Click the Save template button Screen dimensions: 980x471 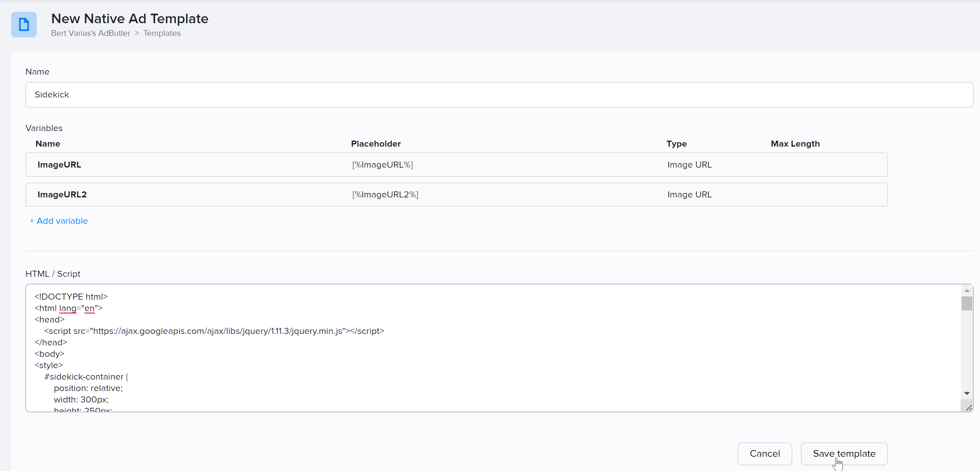pyautogui.click(x=844, y=454)
